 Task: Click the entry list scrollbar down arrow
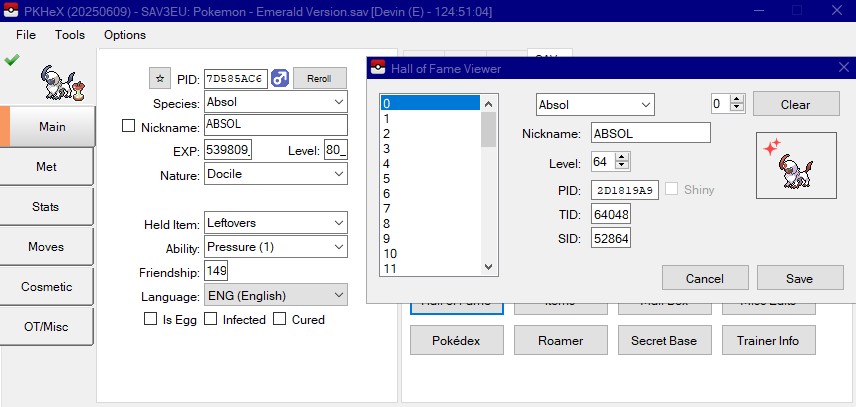click(x=489, y=267)
